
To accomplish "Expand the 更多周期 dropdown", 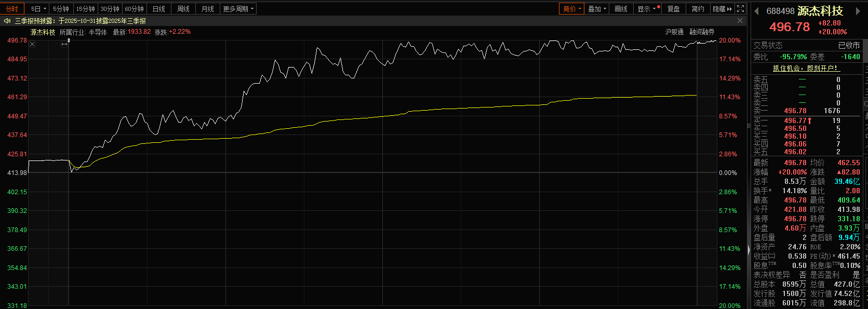I will (238, 9).
